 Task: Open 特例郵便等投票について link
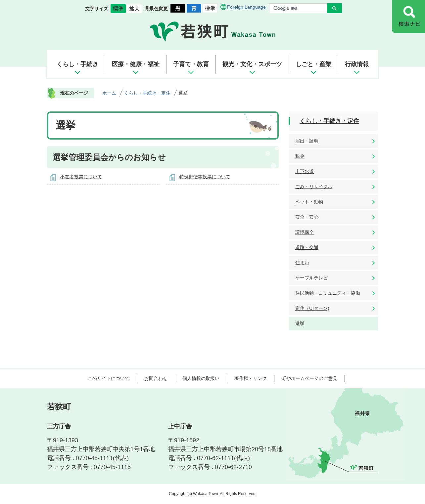pyautogui.click(x=205, y=177)
